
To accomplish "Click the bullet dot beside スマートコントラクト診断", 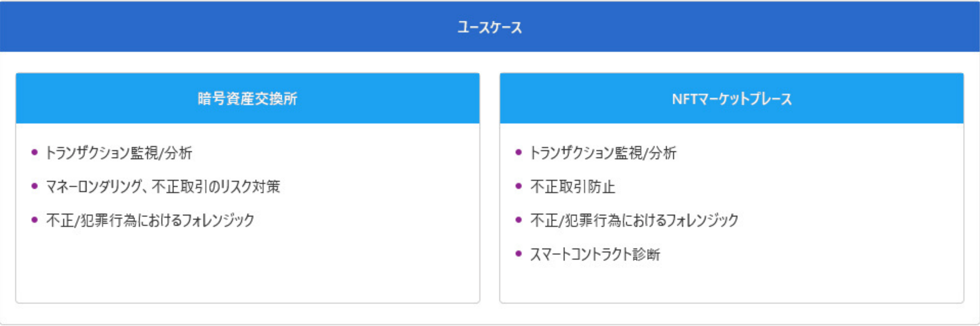I will pos(519,254).
